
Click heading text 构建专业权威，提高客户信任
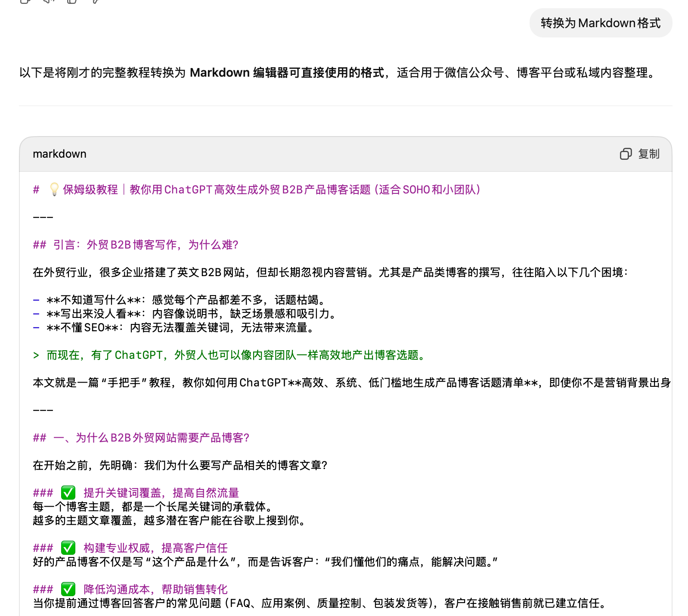tap(155, 548)
